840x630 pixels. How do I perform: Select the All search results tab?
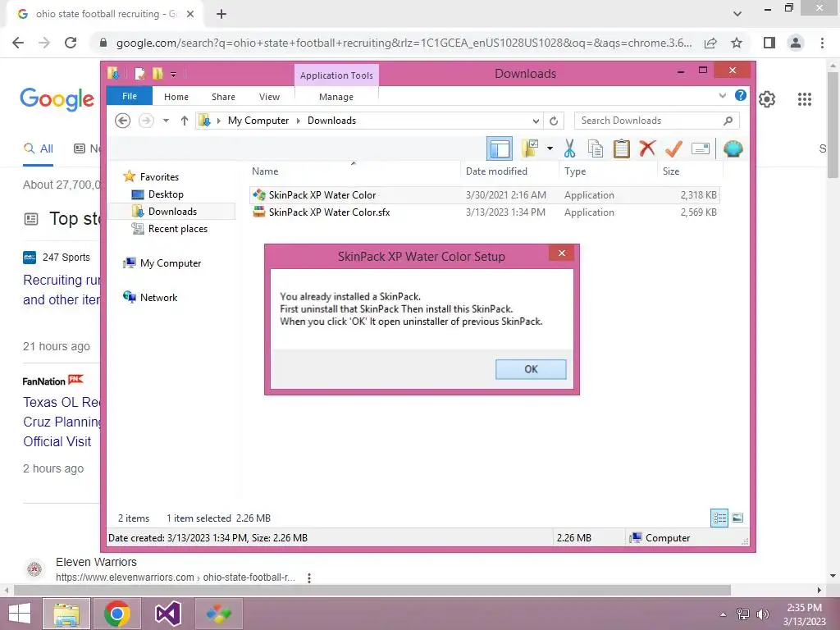[39, 148]
